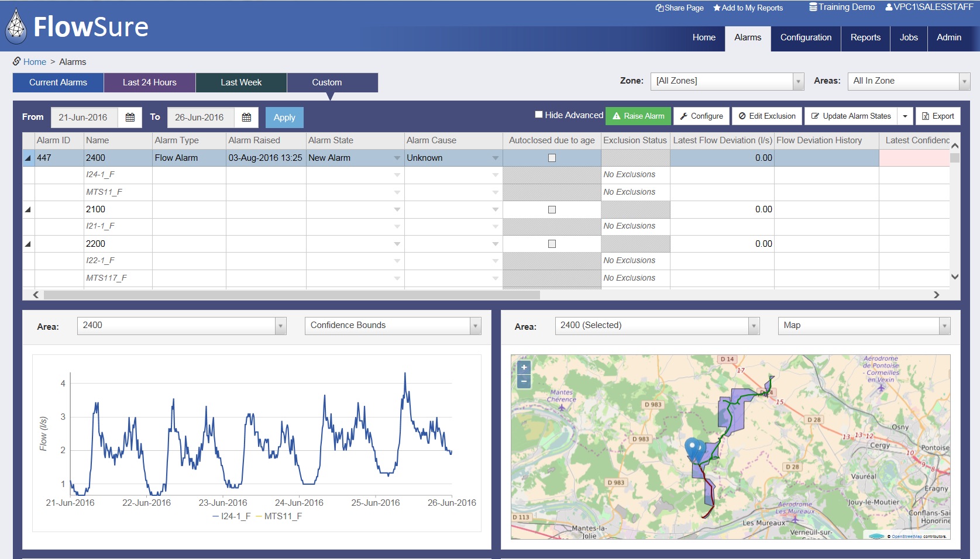The height and width of the screenshot is (559, 980).
Task: Check Autoclosed due to age for area 2400
Action: pos(552,158)
